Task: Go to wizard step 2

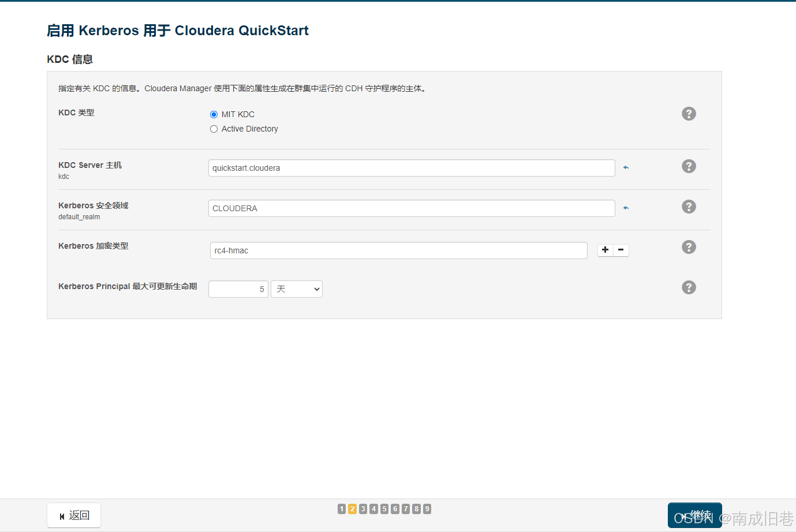Action: 352,509
